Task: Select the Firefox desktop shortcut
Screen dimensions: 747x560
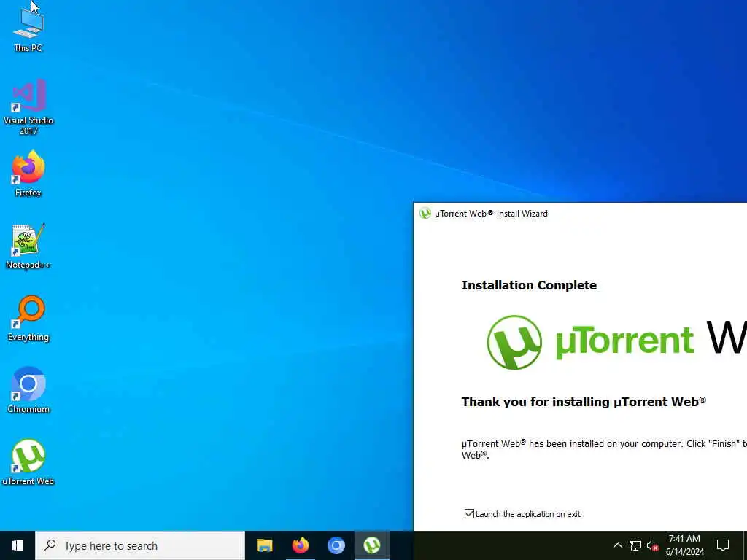Action: (x=28, y=174)
